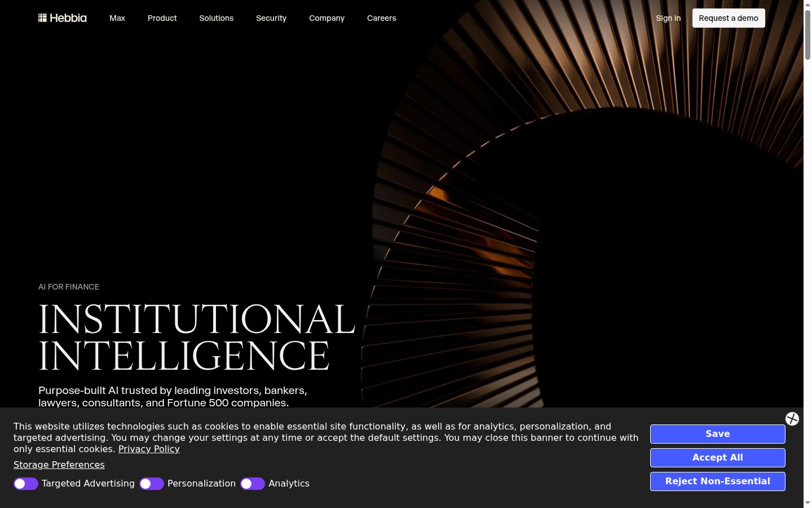Image resolution: width=812 pixels, height=508 pixels.
Task: Toggle Analytics switch
Action: (253, 484)
